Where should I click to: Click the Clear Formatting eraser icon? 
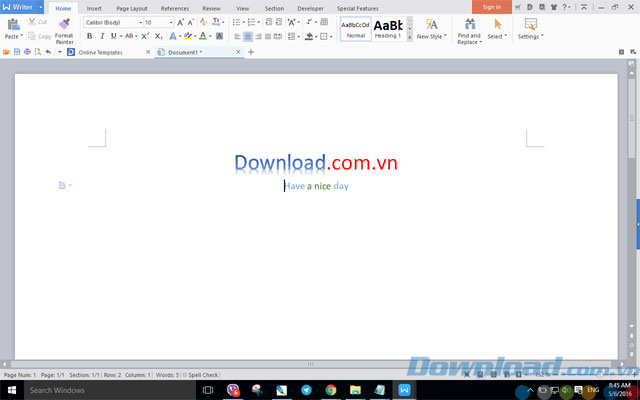pos(204,22)
